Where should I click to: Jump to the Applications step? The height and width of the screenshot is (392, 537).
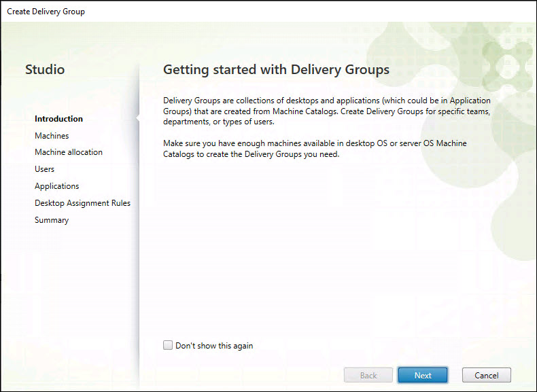pyautogui.click(x=57, y=186)
